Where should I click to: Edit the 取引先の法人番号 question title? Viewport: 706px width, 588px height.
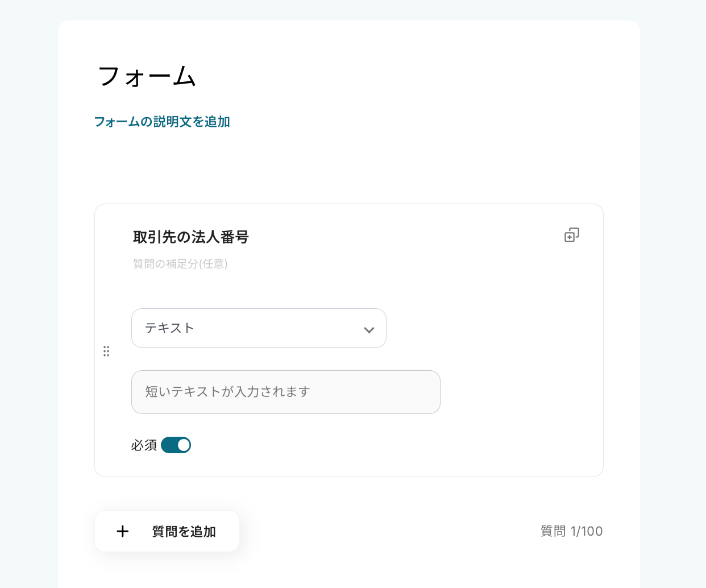191,237
